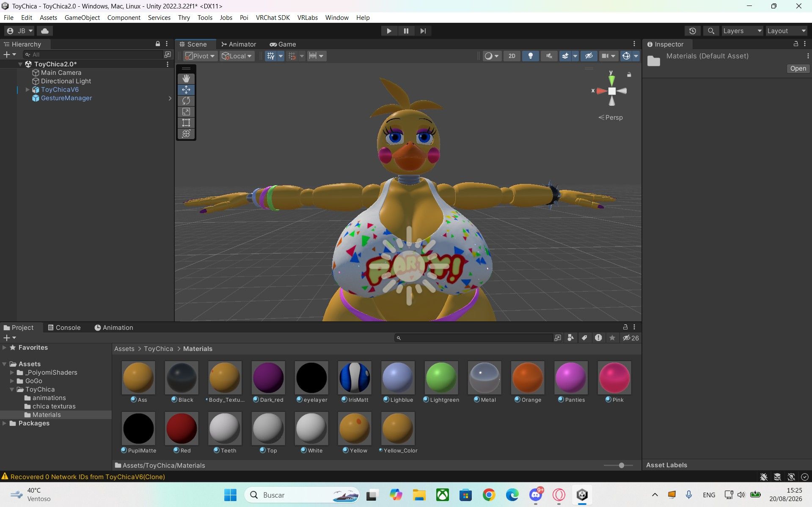Select the combined Transform tool

coord(186,134)
